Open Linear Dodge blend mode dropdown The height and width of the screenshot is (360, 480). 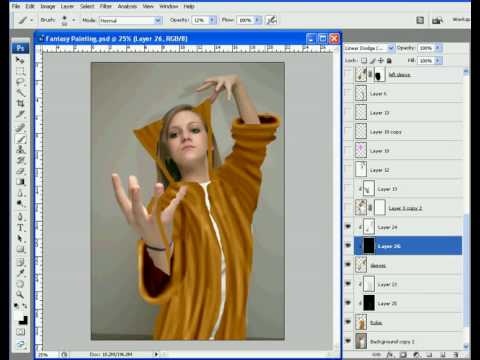tap(391, 48)
